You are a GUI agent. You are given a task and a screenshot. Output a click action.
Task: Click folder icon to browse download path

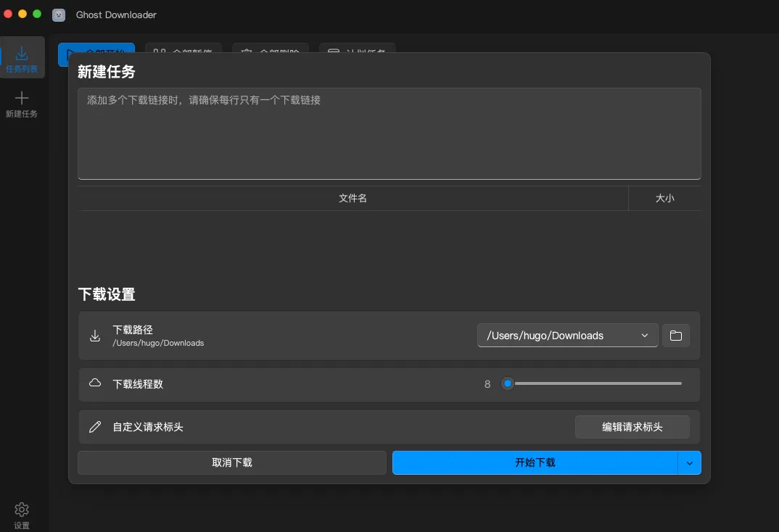(676, 336)
